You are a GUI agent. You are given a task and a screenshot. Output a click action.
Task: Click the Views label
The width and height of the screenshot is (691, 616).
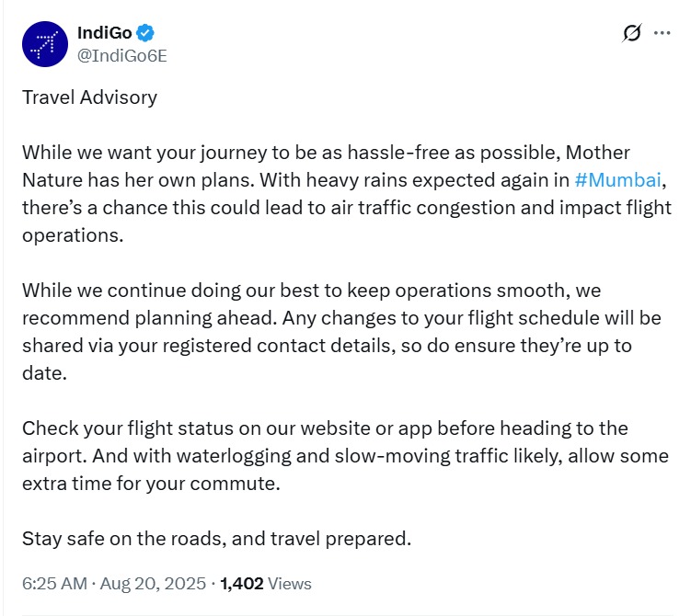(x=290, y=583)
